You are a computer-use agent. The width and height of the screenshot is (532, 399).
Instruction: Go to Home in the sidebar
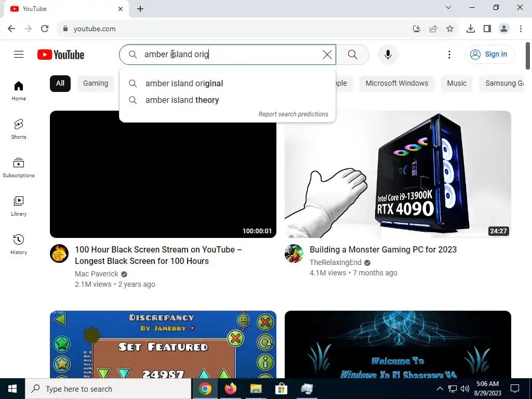point(19,91)
